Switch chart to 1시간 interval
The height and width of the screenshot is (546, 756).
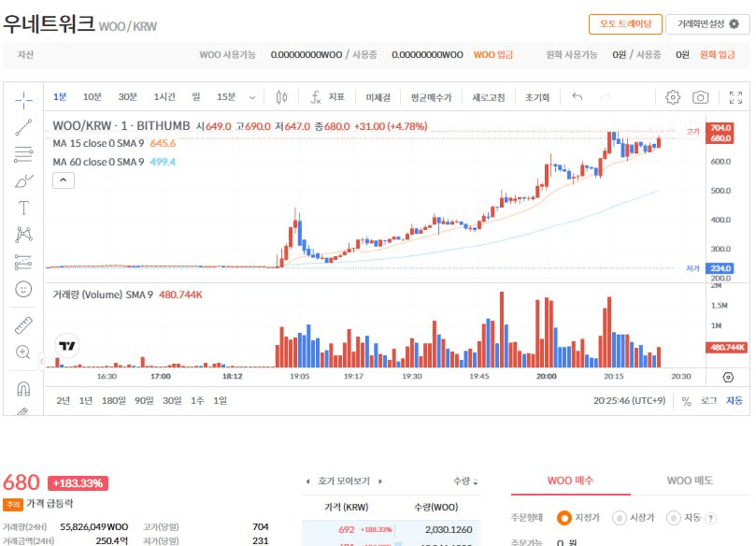164,97
